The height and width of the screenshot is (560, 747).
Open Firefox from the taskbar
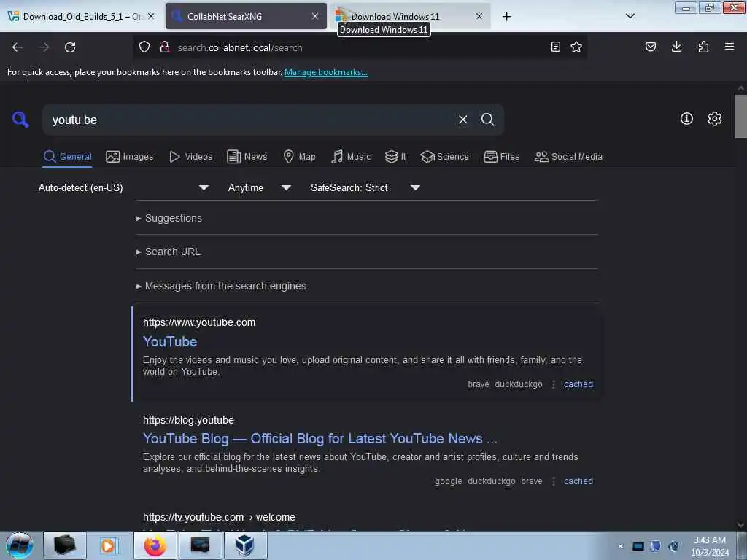tap(155, 545)
